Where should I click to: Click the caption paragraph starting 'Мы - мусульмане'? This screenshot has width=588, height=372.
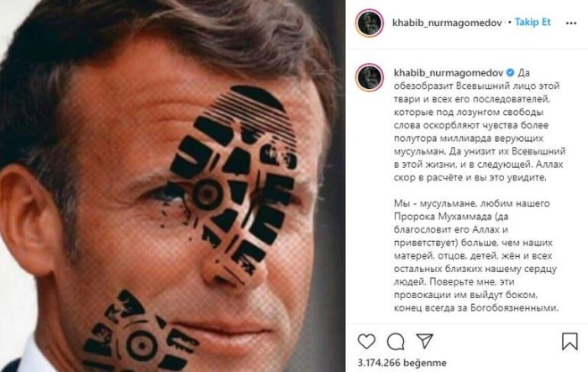pos(476,256)
